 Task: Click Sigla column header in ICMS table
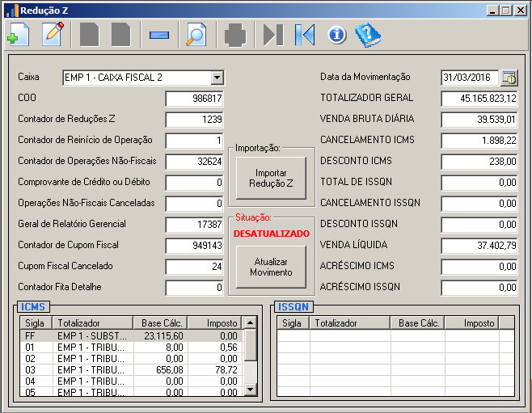36,323
